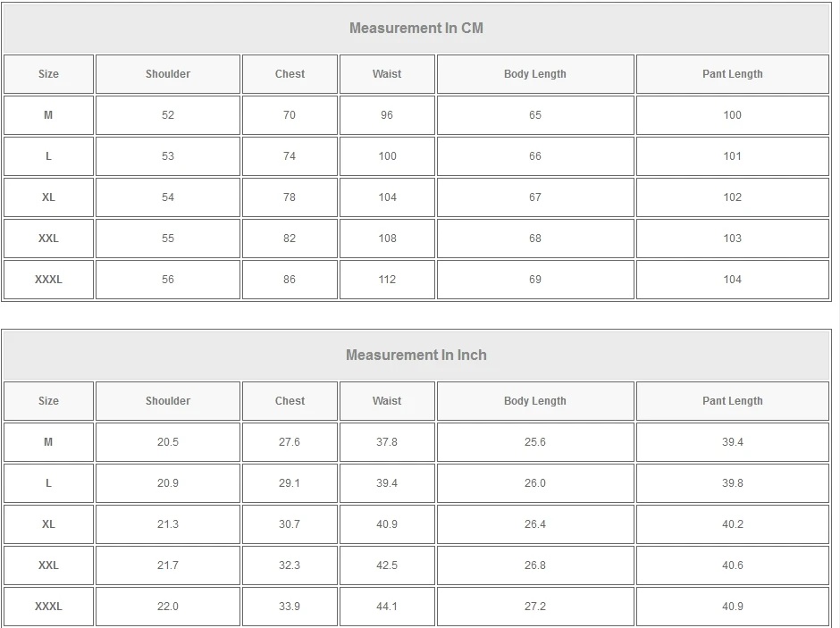The width and height of the screenshot is (840, 628).
Task: Click the waist value 112 cell
Action: (x=387, y=280)
